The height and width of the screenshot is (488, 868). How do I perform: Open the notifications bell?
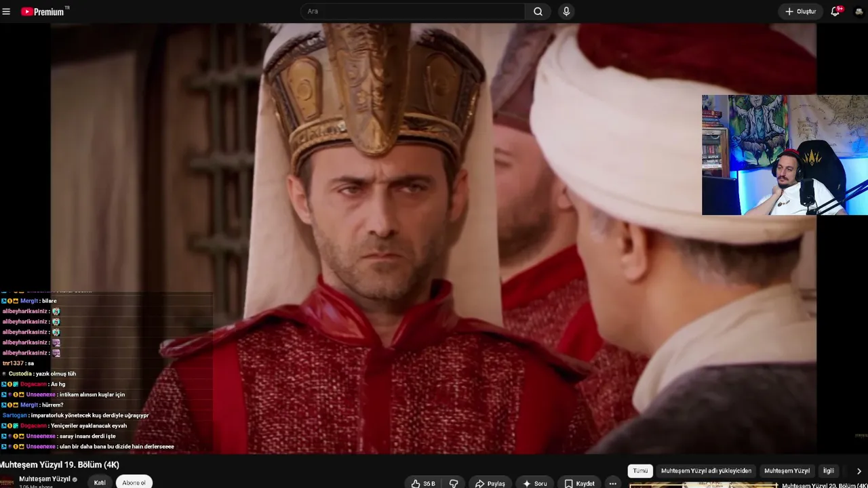pyautogui.click(x=835, y=12)
